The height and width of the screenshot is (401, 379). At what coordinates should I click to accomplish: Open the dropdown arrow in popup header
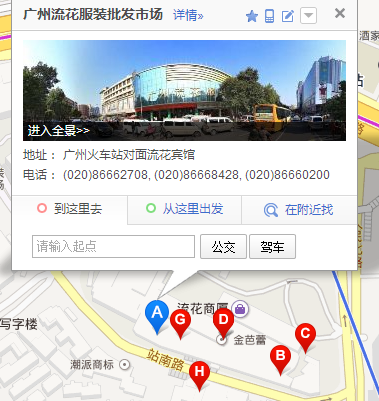pos(308,16)
